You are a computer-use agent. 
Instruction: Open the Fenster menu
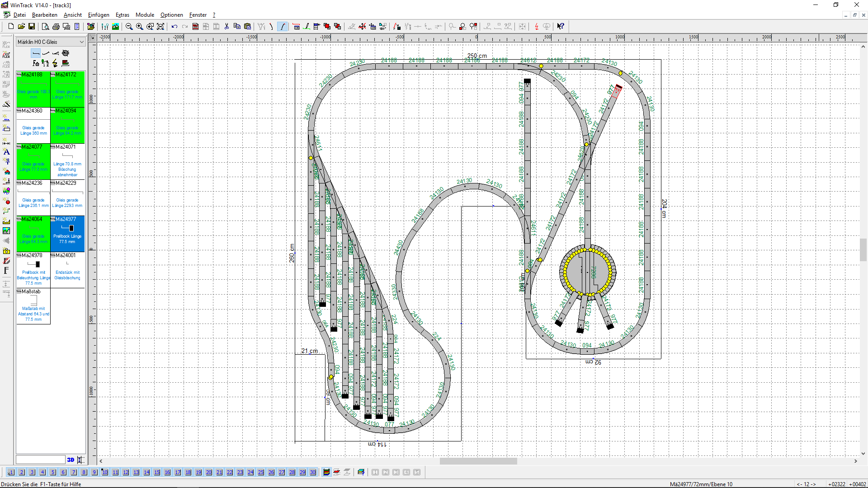click(x=198, y=15)
